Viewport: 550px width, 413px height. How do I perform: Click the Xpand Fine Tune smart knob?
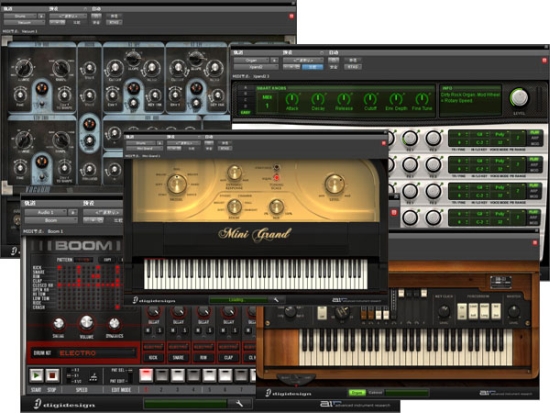click(x=422, y=99)
